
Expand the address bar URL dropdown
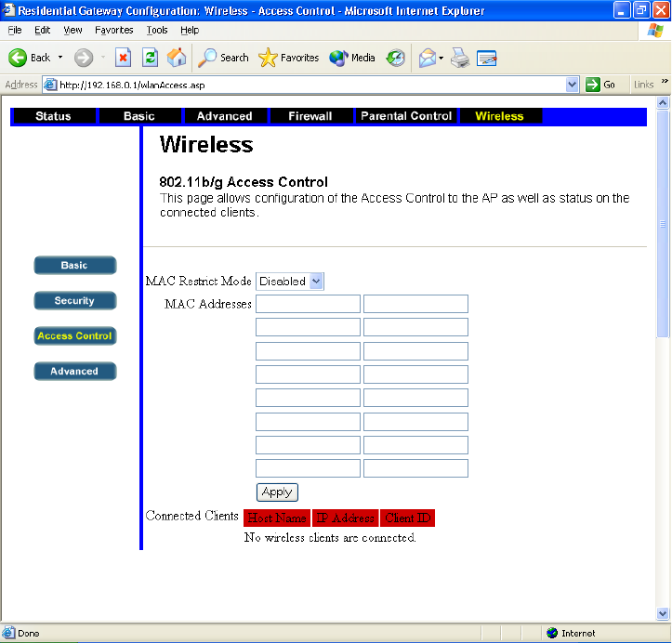click(x=572, y=85)
